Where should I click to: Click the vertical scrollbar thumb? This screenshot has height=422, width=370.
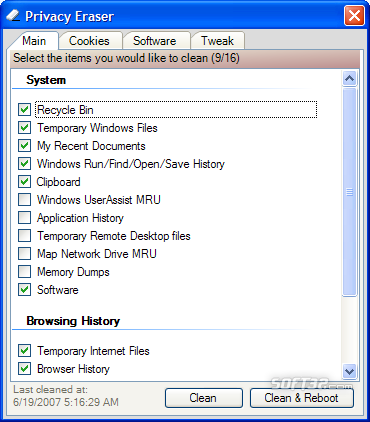coord(349,192)
